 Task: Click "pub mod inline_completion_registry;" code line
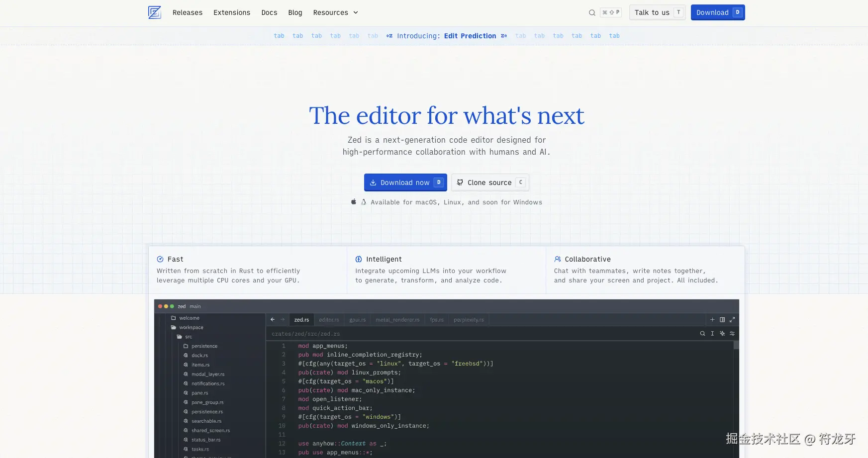pyautogui.click(x=360, y=355)
